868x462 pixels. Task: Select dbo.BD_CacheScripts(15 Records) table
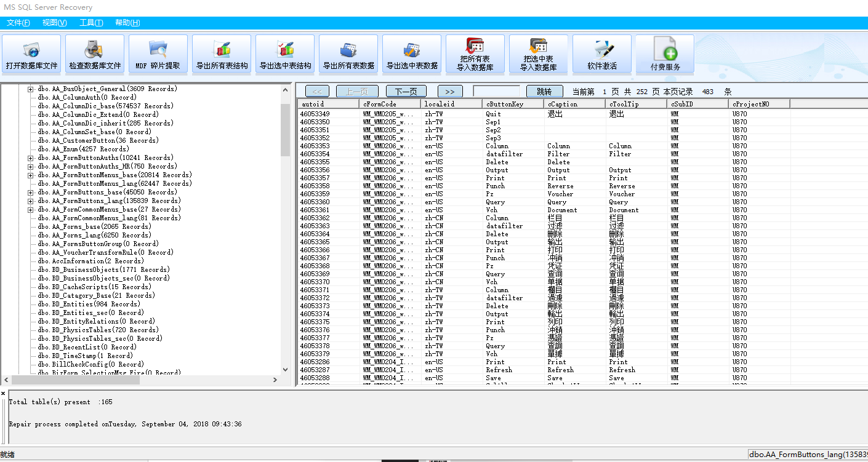pyautogui.click(x=94, y=287)
